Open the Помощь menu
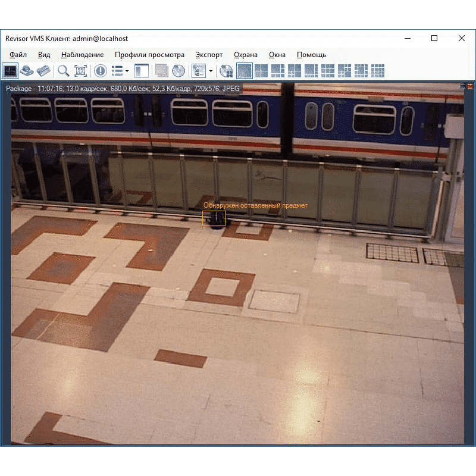Image resolution: width=476 pixels, height=476 pixels. coord(311,55)
